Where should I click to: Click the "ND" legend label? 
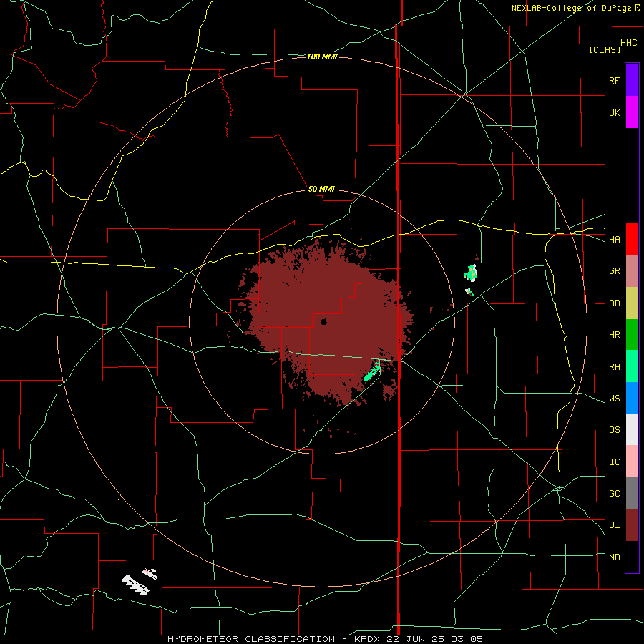(x=614, y=557)
